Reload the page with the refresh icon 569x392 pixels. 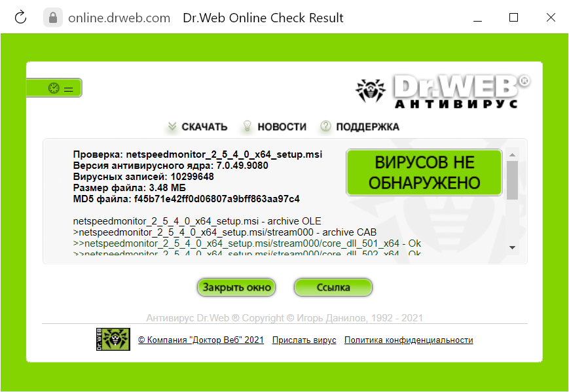pos(21,17)
